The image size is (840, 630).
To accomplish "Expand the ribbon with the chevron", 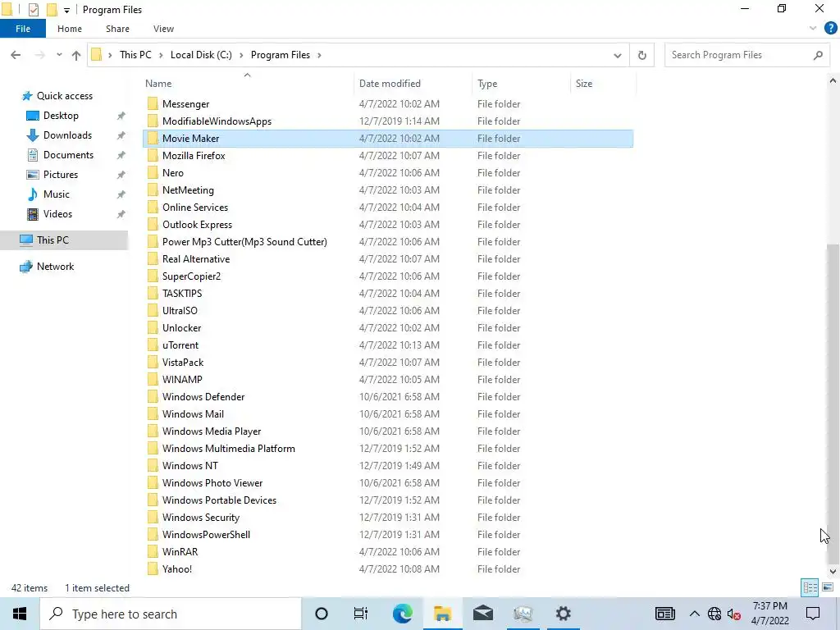I will (813, 29).
